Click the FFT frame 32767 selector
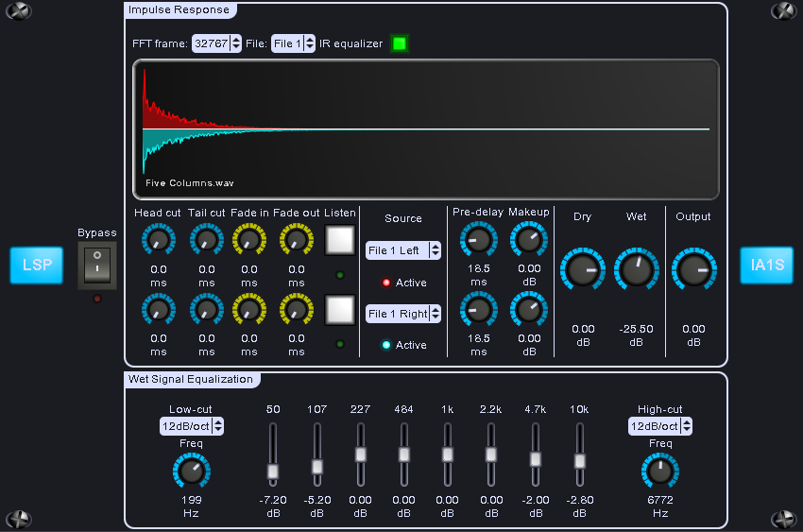Screen dimensions: 803x532 pos(216,43)
